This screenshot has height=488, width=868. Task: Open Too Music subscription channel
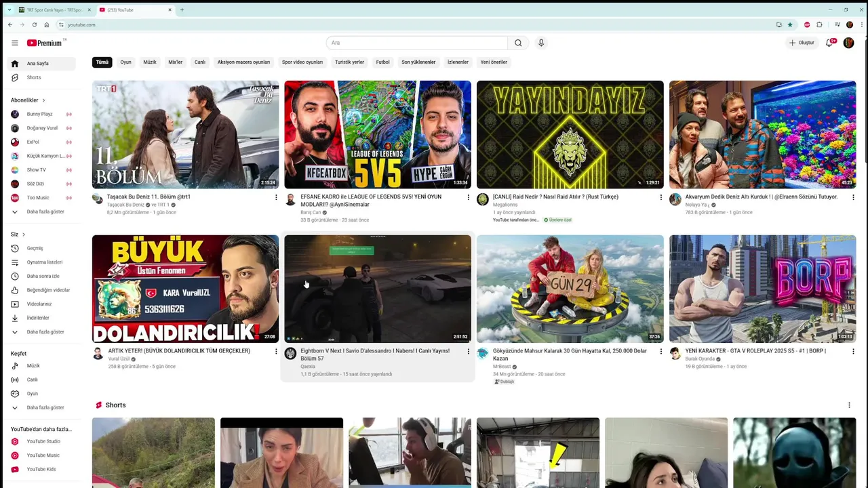tap(41, 198)
